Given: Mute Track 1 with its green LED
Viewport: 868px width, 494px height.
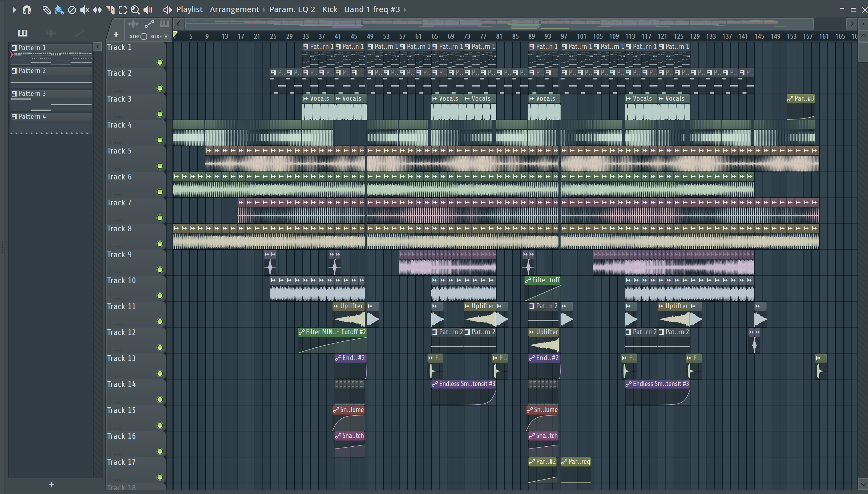Looking at the screenshot, I should [x=160, y=62].
